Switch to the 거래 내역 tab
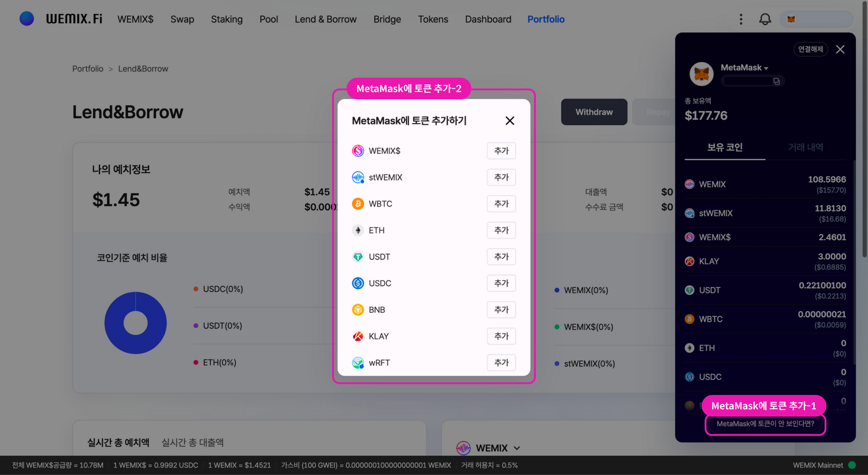Viewport: 868px width, 475px height. point(805,147)
